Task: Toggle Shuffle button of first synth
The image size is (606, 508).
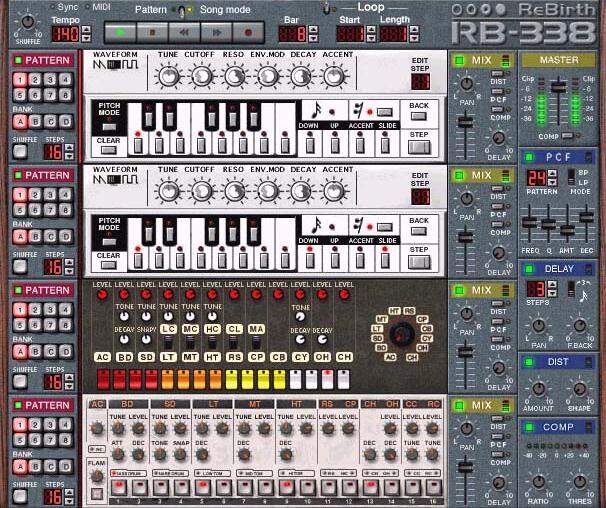Action: [x=20, y=151]
